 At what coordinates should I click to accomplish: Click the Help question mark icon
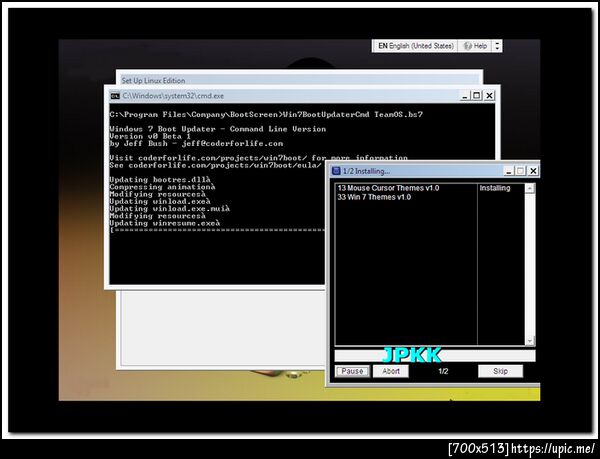coord(467,46)
